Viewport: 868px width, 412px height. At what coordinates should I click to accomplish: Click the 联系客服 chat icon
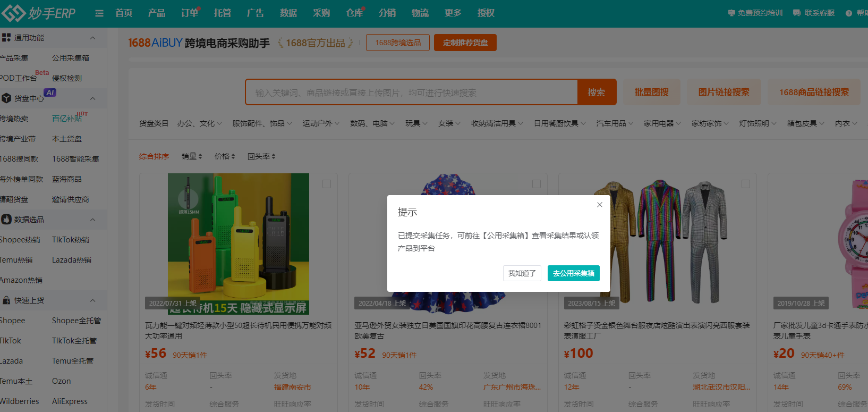click(797, 13)
